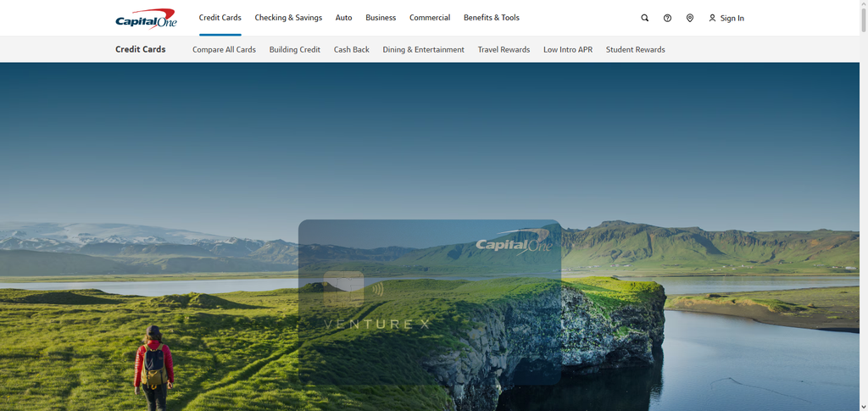This screenshot has height=411, width=868.
Task: Open the Commercial menu
Action: (x=430, y=18)
